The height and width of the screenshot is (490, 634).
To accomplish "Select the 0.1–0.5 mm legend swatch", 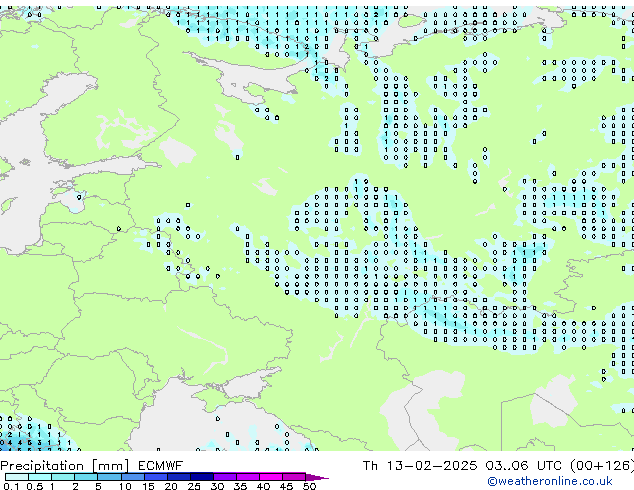I will click(x=17, y=477).
